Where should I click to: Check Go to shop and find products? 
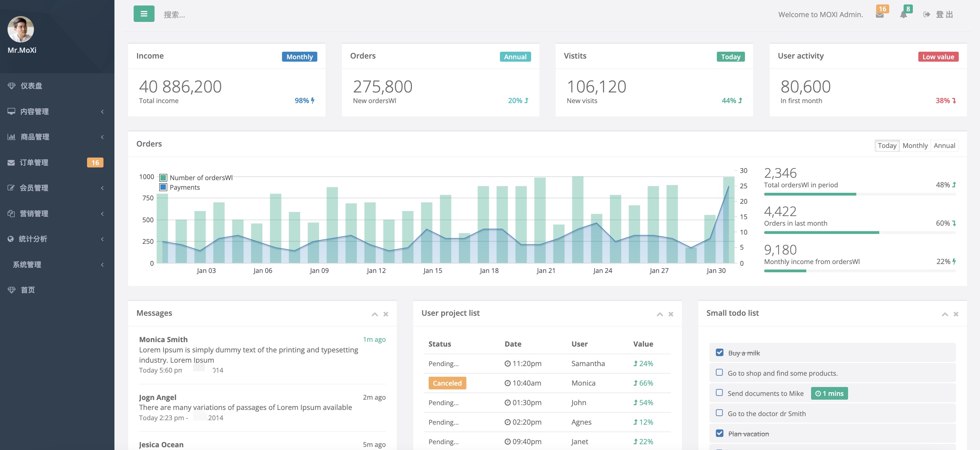719,373
